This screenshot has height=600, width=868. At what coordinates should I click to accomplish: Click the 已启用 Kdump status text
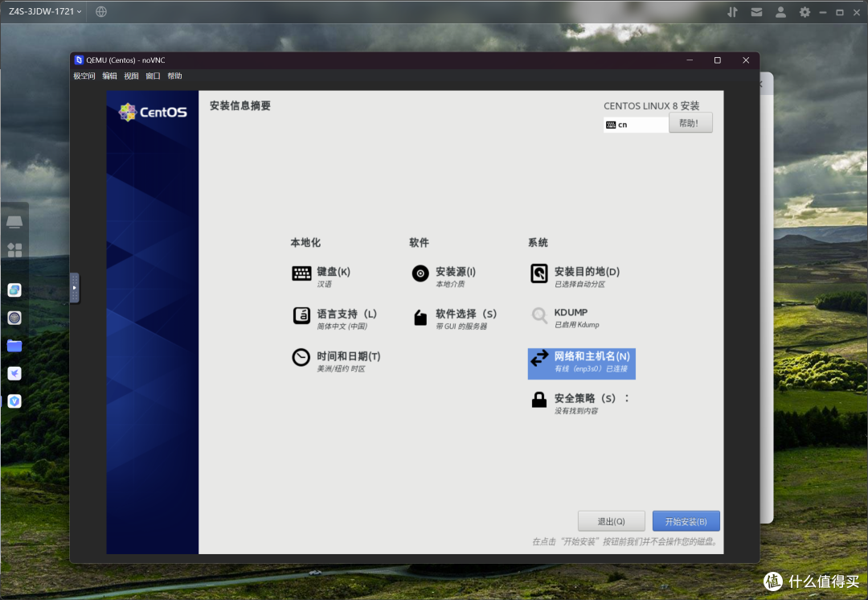coord(577,325)
